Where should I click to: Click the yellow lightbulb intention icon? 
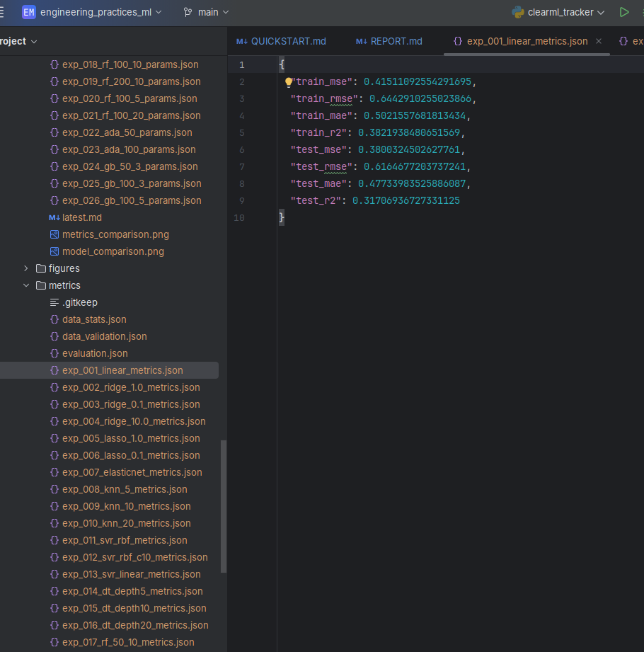289,82
